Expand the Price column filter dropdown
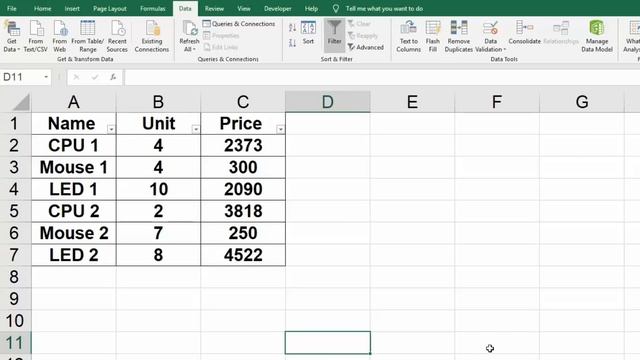This screenshot has width=640, height=360. pyautogui.click(x=280, y=129)
